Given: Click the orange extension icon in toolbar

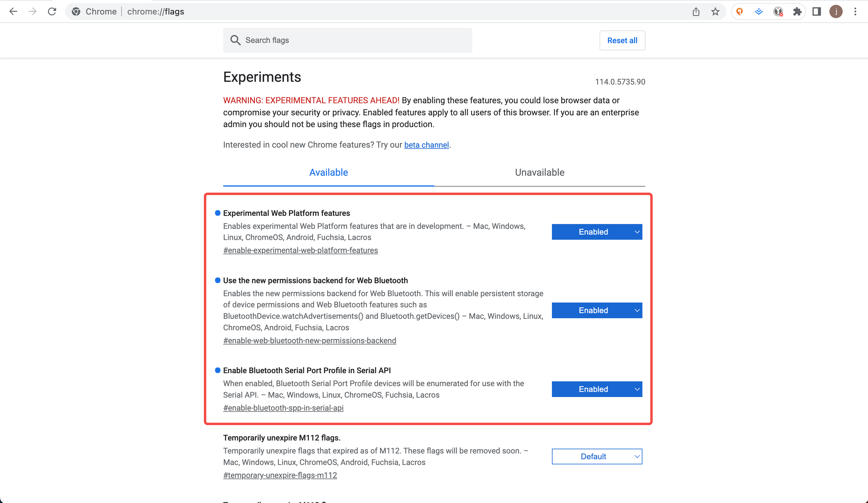Looking at the screenshot, I should point(740,11).
